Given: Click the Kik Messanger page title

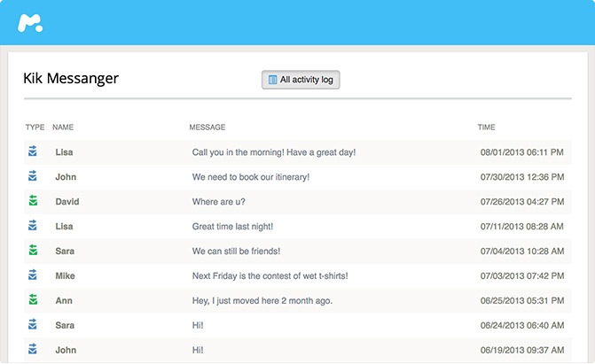Looking at the screenshot, I should [x=71, y=79].
